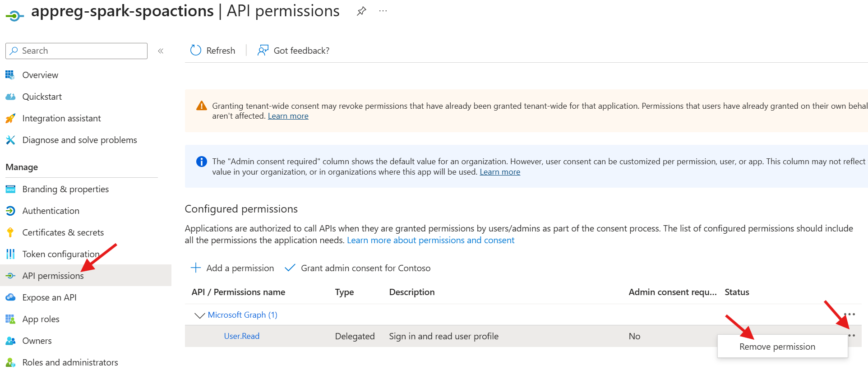Navigate to Expose an API
This screenshot has width=868, height=370.
tap(49, 297)
